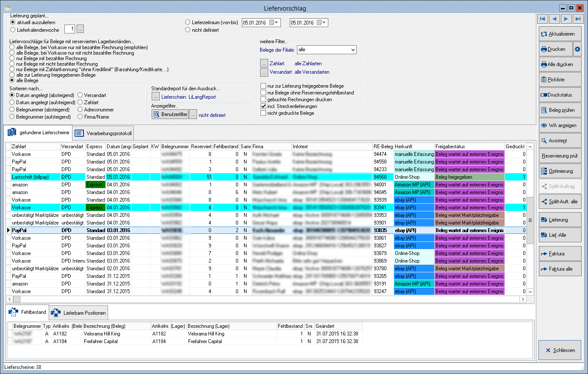The height and width of the screenshot is (374, 588).
Task: Open print settings gear icon
Action: pos(577,49)
